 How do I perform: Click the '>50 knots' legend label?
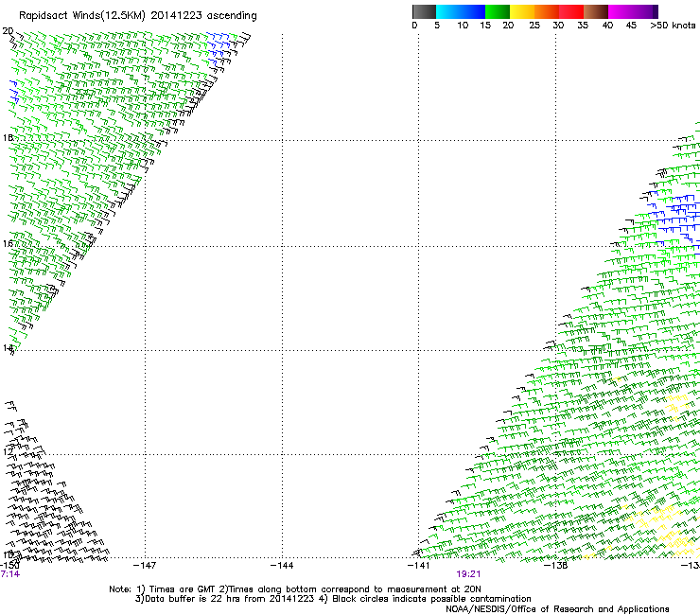[x=673, y=26]
